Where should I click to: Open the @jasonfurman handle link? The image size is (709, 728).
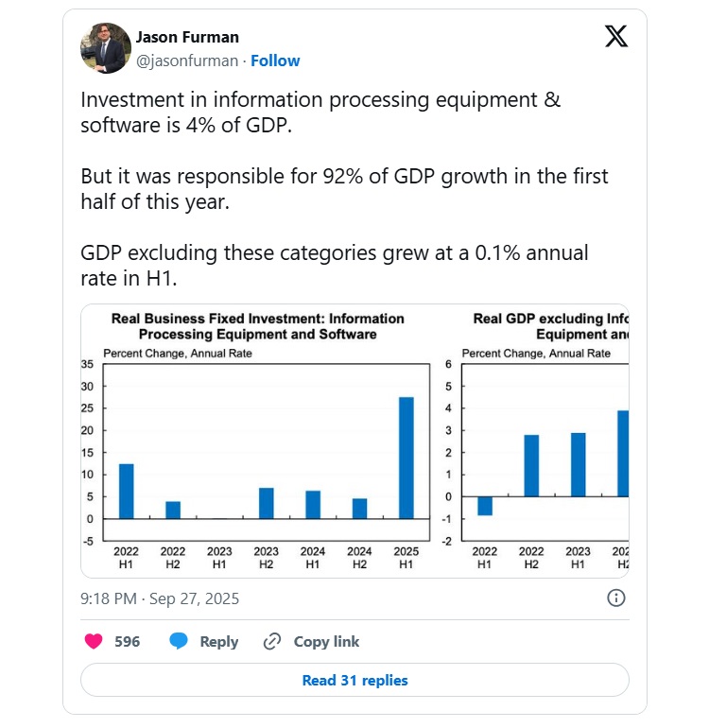coord(188,61)
